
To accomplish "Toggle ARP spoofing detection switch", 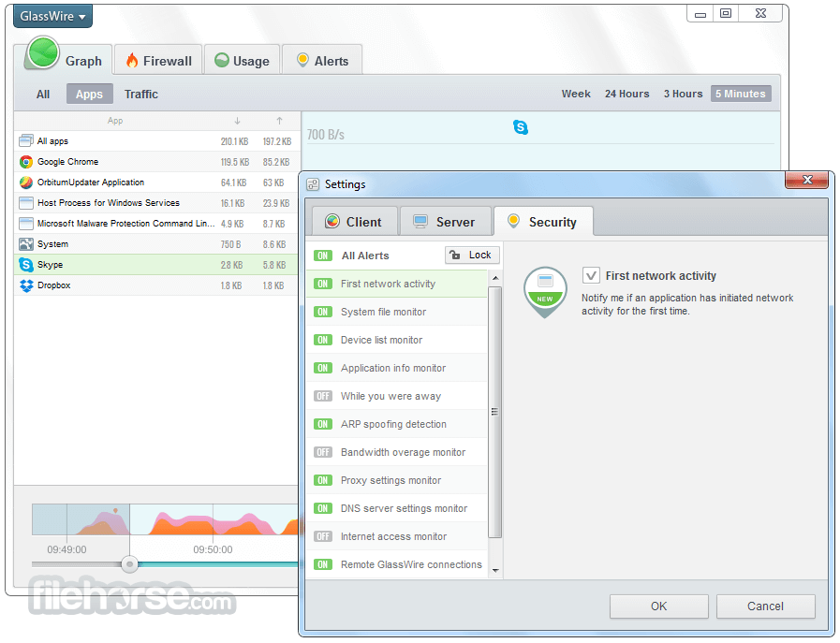I will coord(323,424).
